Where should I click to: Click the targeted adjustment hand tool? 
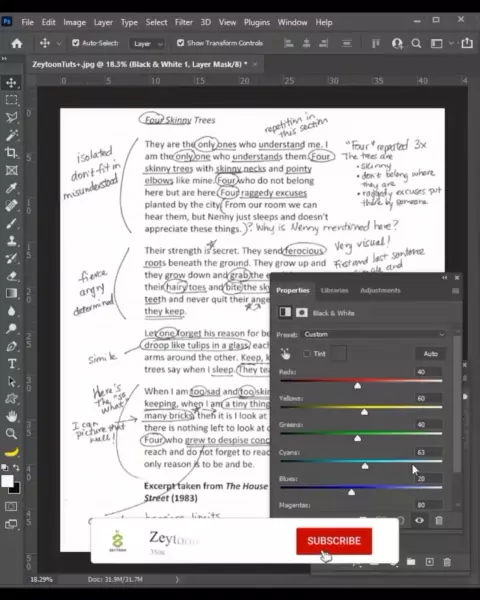coord(285,354)
